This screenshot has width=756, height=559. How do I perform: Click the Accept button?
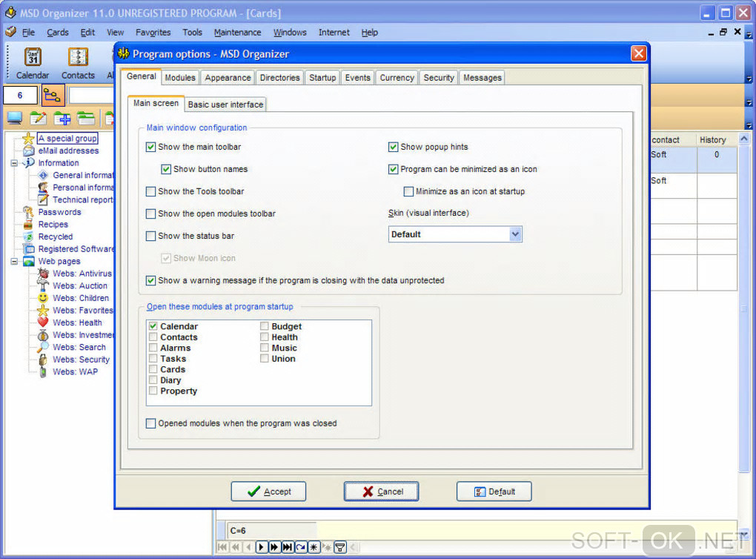point(268,492)
